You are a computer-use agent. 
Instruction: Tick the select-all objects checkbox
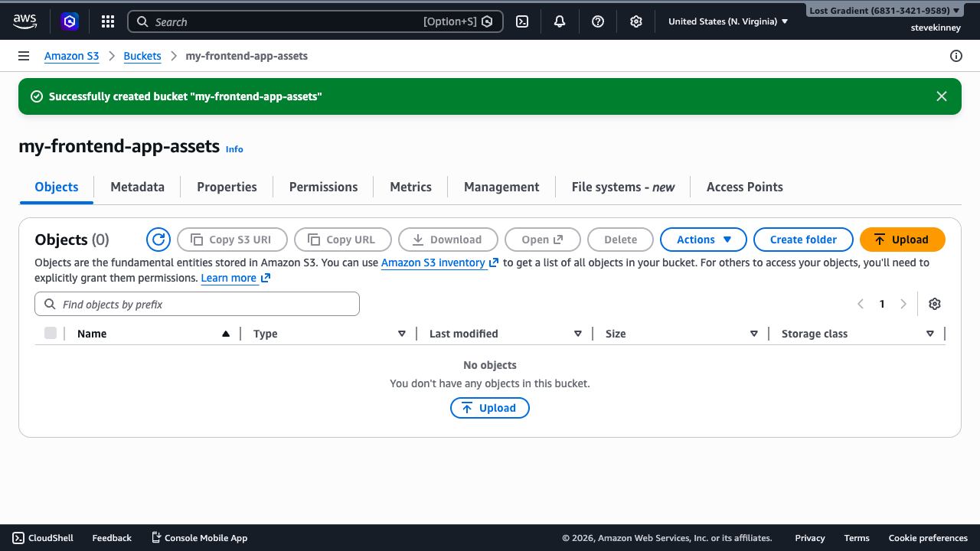click(51, 333)
